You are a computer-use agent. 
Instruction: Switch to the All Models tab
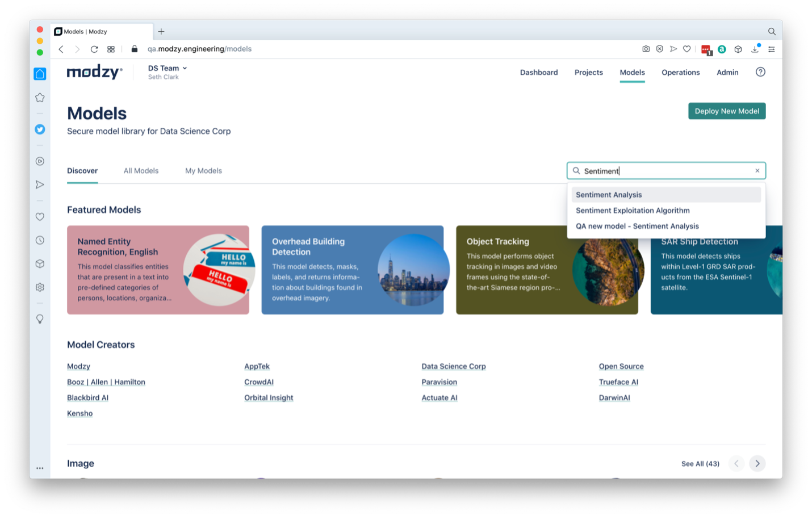(141, 171)
